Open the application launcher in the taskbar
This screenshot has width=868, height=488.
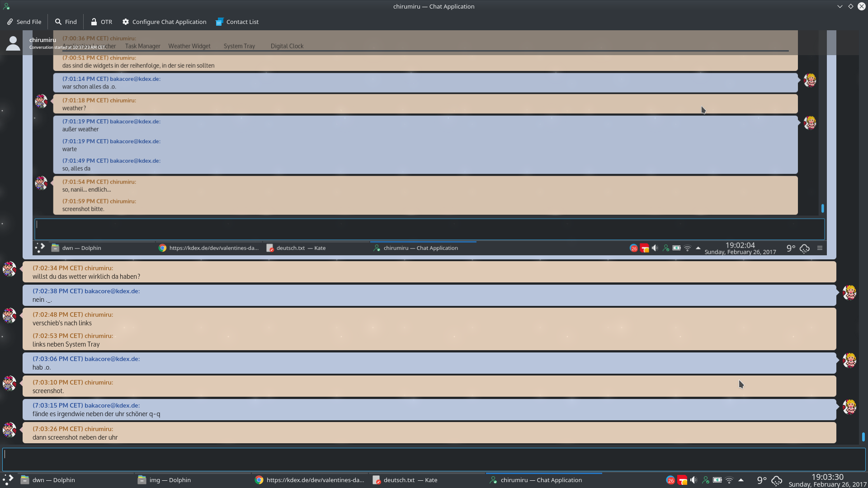(x=8, y=480)
